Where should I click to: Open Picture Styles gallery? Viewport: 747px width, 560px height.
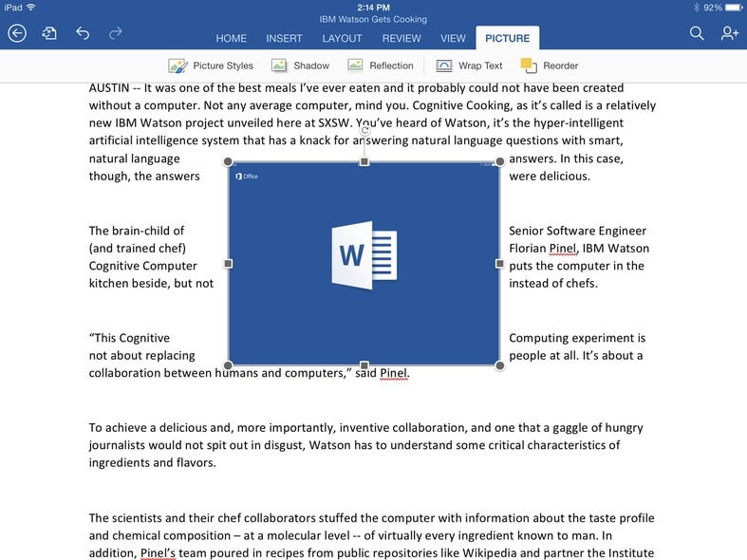pyautogui.click(x=211, y=65)
